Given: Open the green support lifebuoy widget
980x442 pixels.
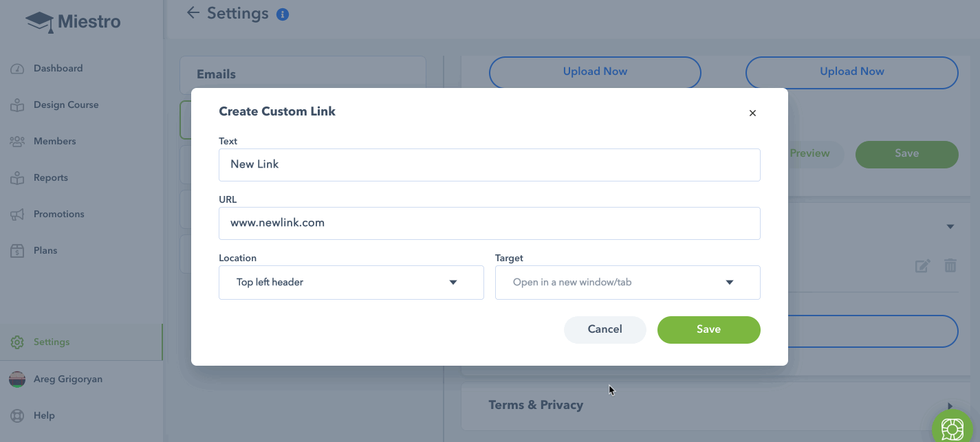Looking at the screenshot, I should pyautogui.click(x=952, y=428).
